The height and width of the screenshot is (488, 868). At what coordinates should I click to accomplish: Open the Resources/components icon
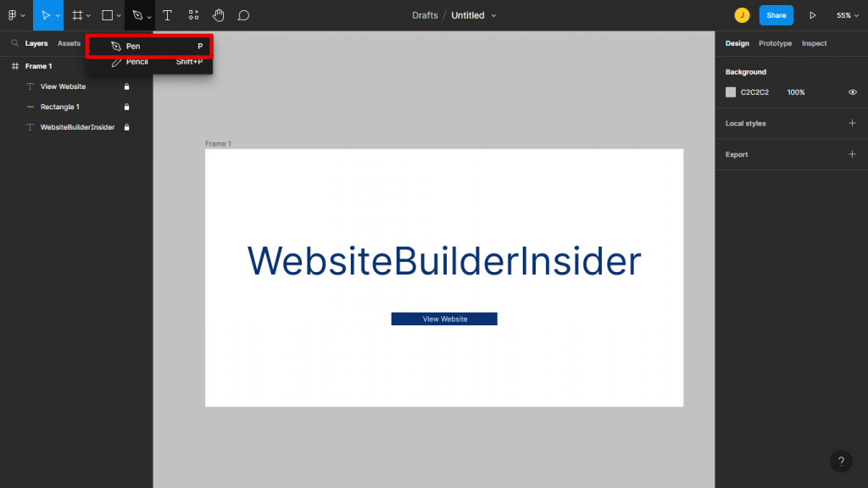192,14
